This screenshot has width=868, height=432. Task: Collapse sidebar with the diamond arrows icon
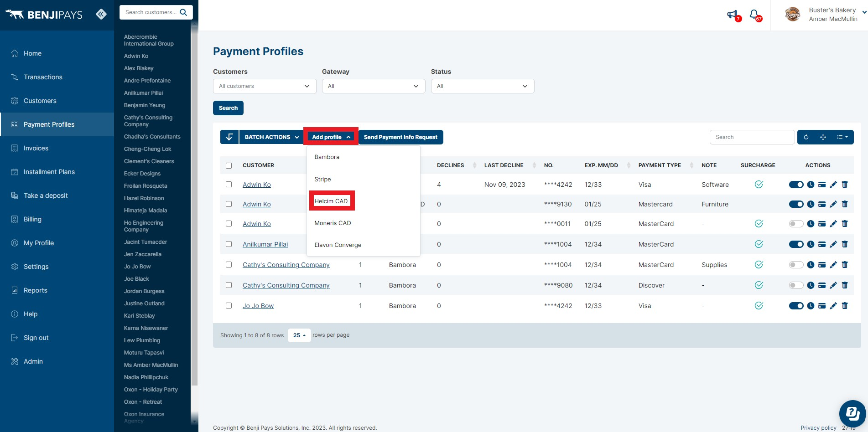coord(101,14)
